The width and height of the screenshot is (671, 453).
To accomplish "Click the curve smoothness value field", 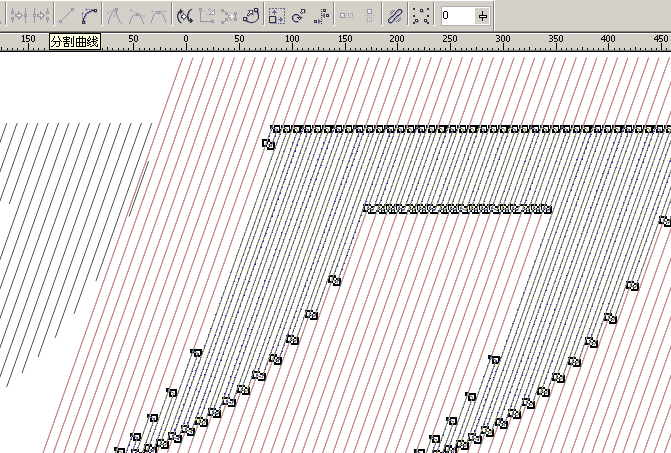I will pos(458,16).
